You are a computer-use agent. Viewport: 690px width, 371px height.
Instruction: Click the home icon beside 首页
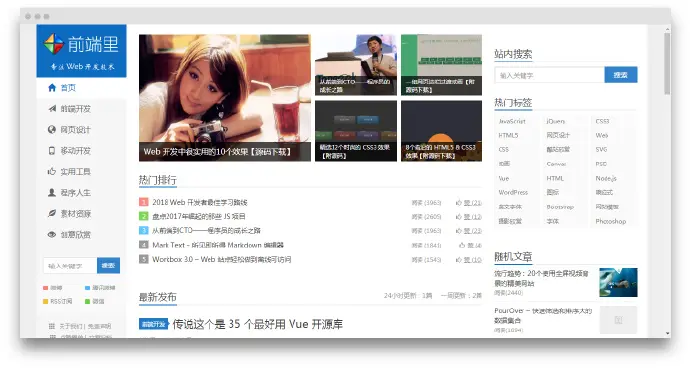coord(52,88)
